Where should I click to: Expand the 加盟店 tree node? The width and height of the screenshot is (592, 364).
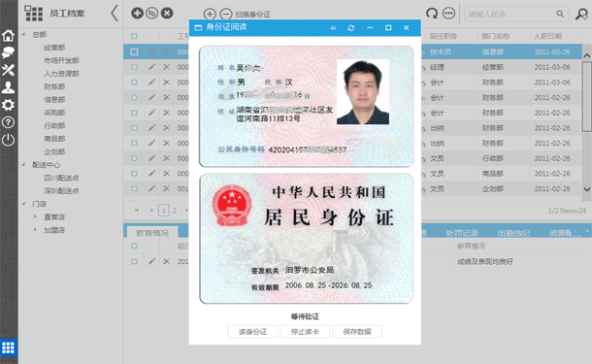pyautogui.click(x=35, y=230)
